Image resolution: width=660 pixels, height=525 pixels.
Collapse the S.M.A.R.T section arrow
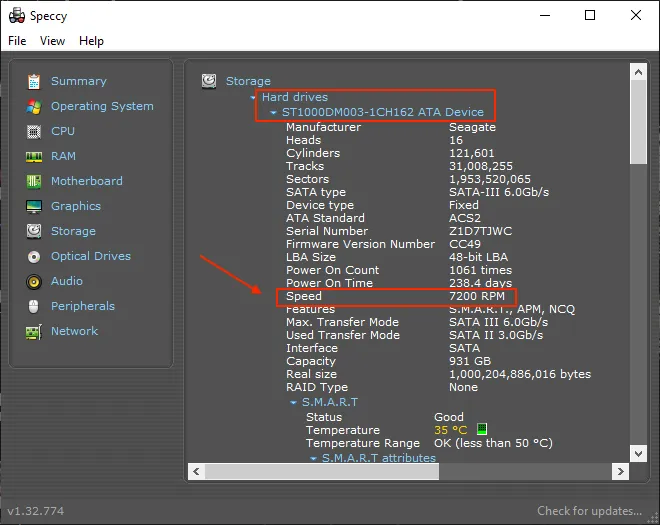[x=294, y=402]
